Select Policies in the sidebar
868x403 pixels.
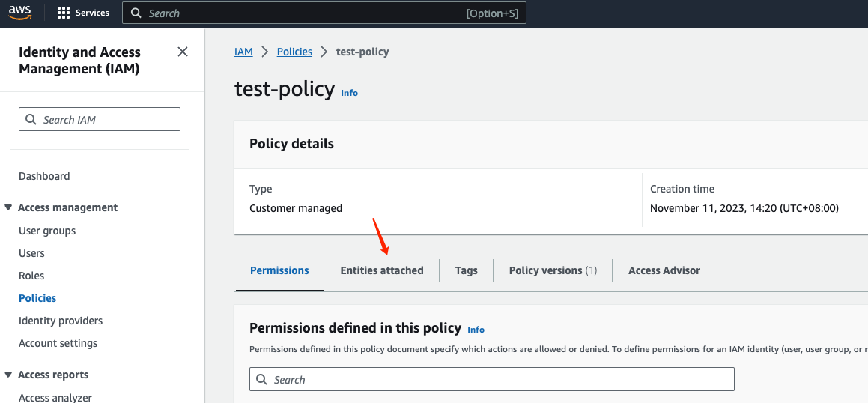pyautogui.click(x=37, y=298)
